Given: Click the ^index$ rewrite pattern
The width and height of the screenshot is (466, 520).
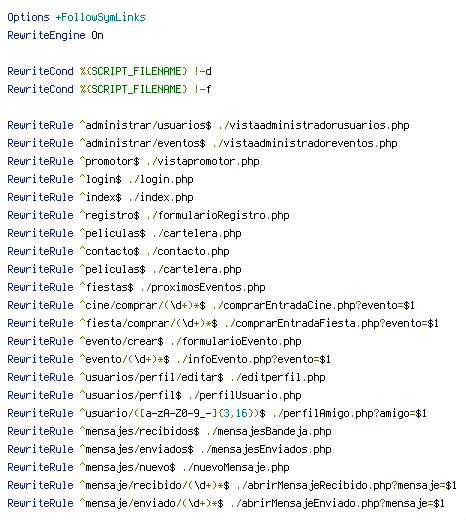Looking at the screenshot, I should (100, 197).
